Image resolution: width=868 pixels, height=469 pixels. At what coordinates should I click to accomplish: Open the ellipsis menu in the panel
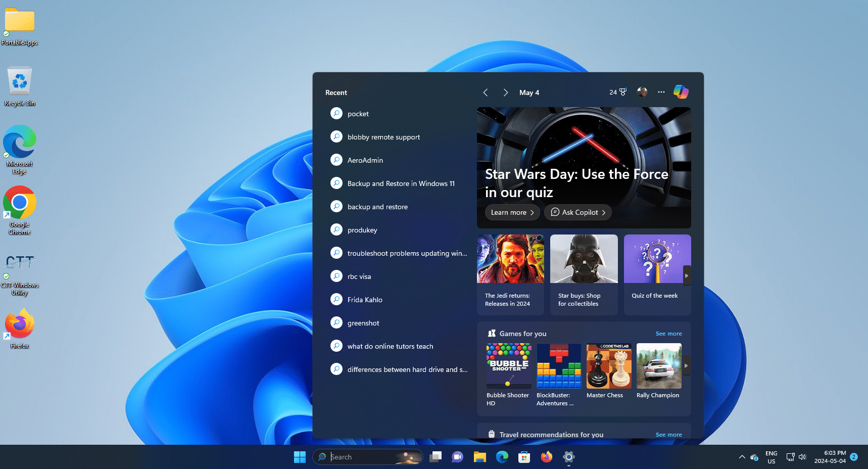661,92
